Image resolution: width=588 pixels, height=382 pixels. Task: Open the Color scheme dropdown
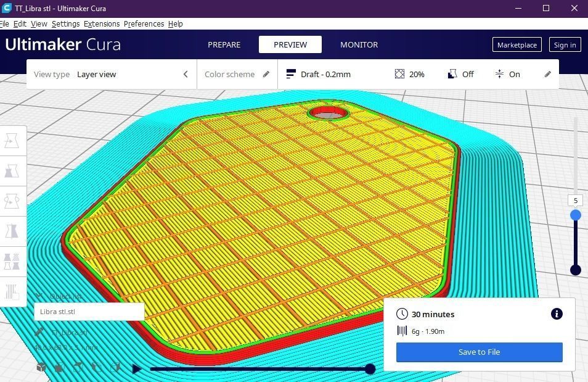tap(237, 74)
